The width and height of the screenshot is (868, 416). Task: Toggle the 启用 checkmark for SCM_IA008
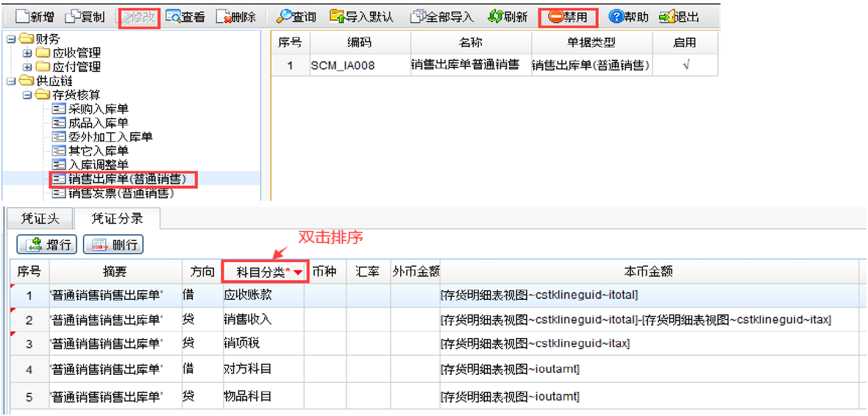click(686, 65)
